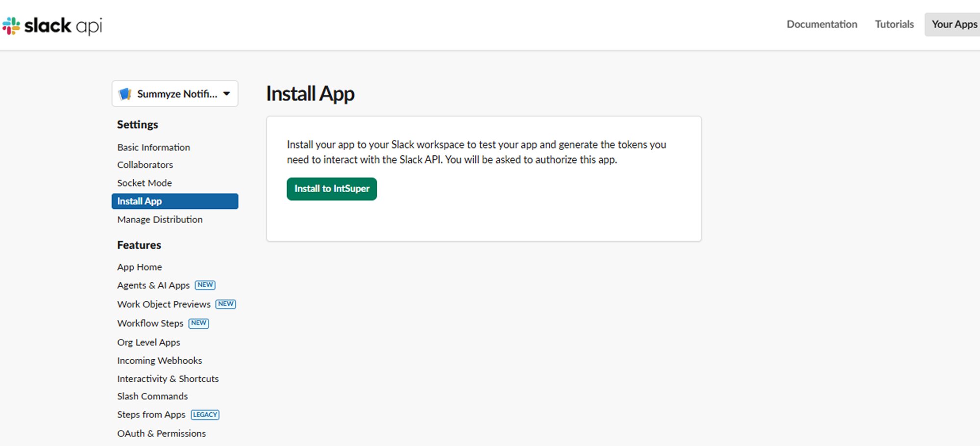Open Socket Mode settings
Screen dimensions: 980x446
144,183
